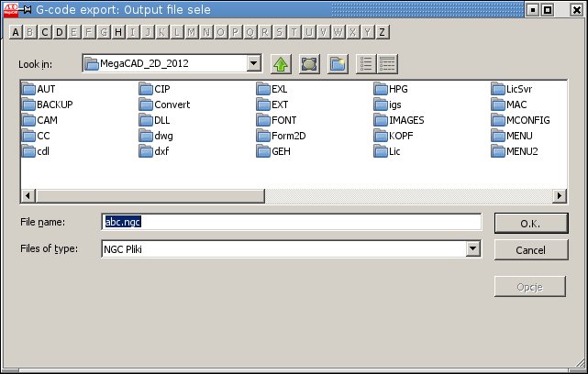The width and height of the screenshot is (588, 374).
Task: Go up one folder level
Action: tap(281, 64)
